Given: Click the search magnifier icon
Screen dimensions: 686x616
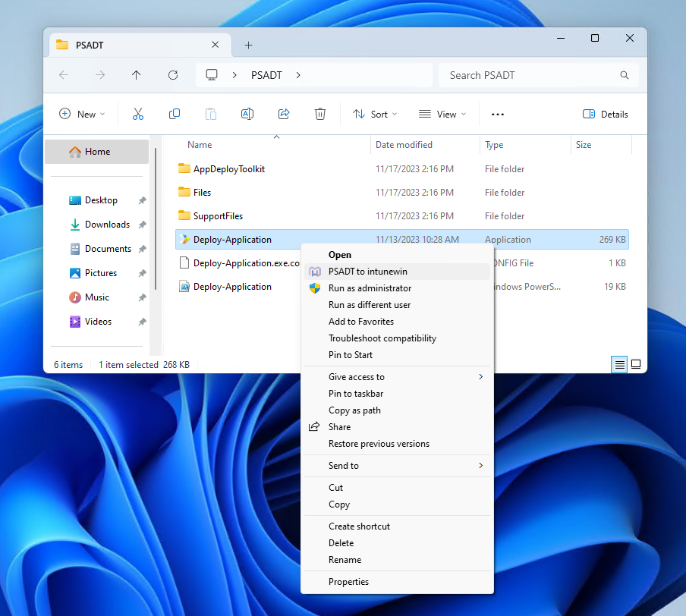Looking at the screenshot, I should 625,75.
